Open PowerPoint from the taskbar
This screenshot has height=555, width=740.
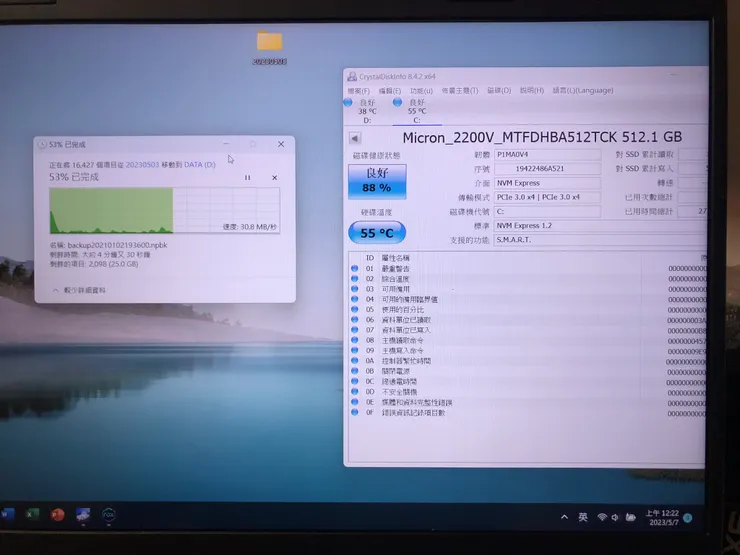pos(58,514)
